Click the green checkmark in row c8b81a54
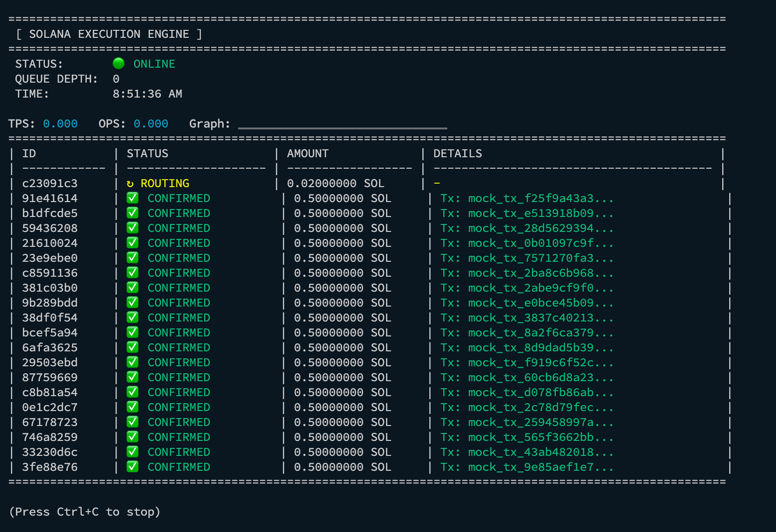Screen dimensions: 776x532 (x=132, y=392)
